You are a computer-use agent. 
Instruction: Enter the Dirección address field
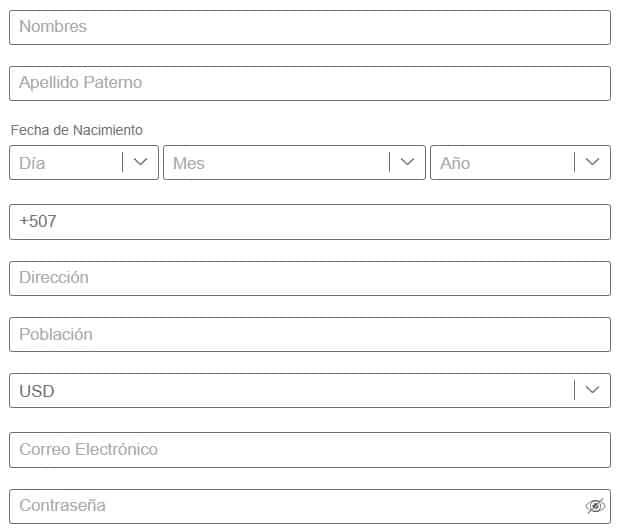[309, 278]
